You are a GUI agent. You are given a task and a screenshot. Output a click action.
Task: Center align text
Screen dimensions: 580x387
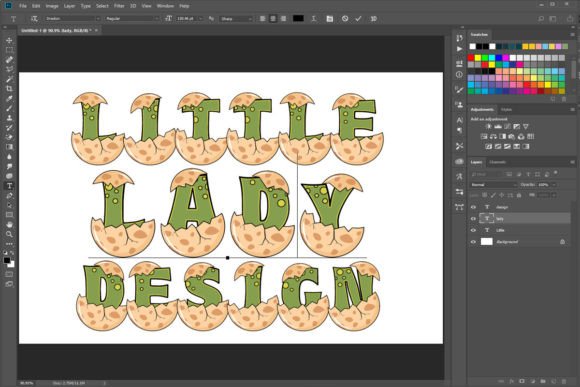[273, 18]
